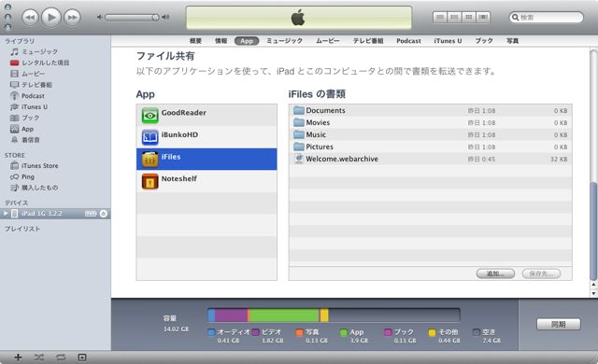
Task: Click the その他 capacity legend
Action: coord(445,336)
